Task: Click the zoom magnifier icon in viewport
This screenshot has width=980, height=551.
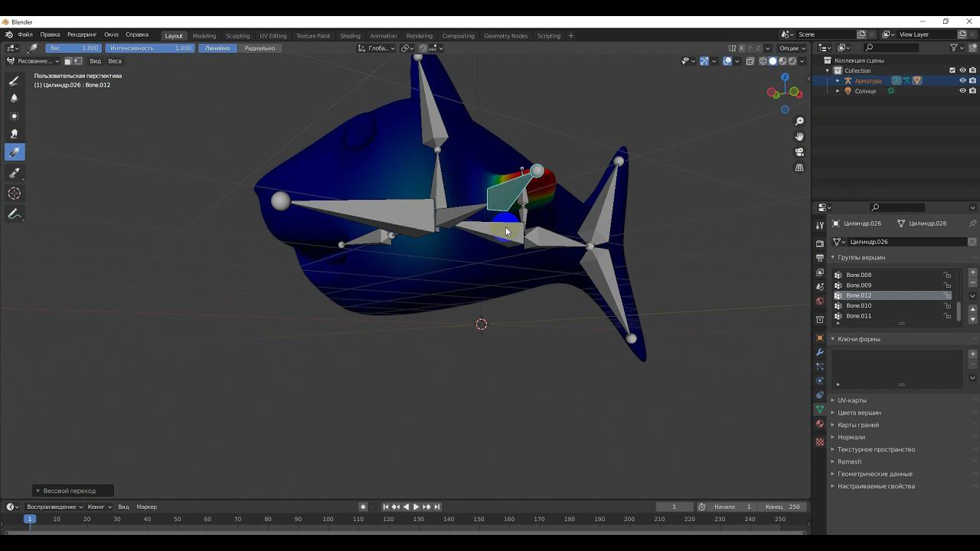Action: [799, 122]
